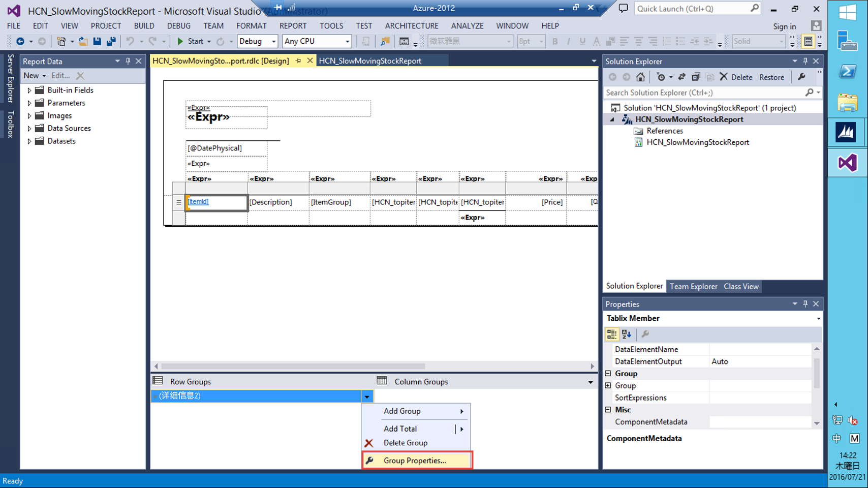
Task: Select Group Properties... from context menu
Action: click(417, 461)
